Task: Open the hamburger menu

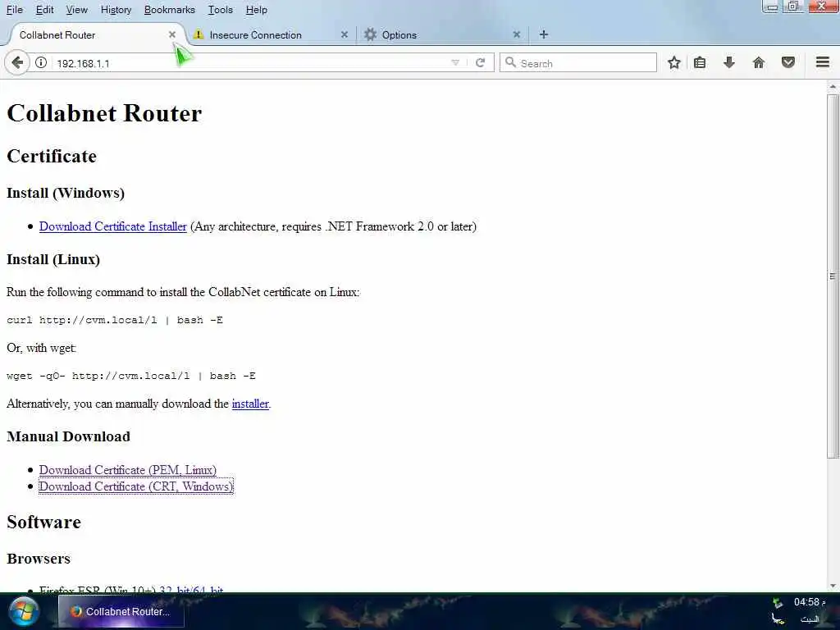Action: [823, 62]
